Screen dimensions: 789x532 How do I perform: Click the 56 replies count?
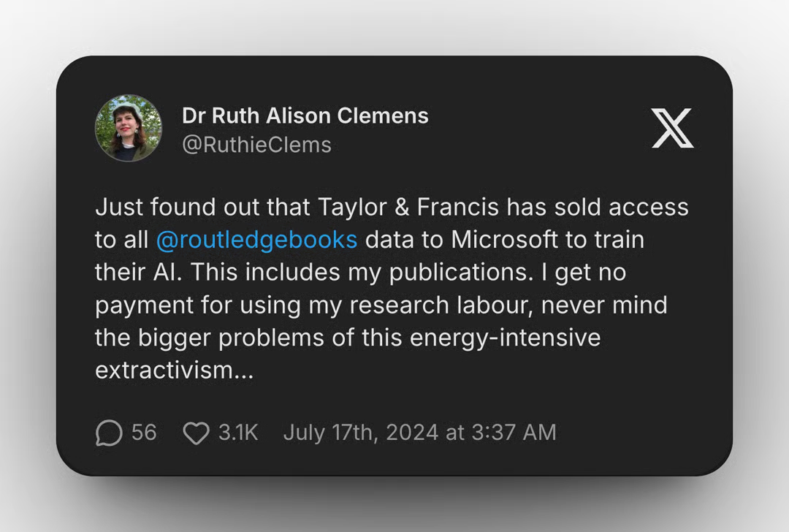coord(144,433)
